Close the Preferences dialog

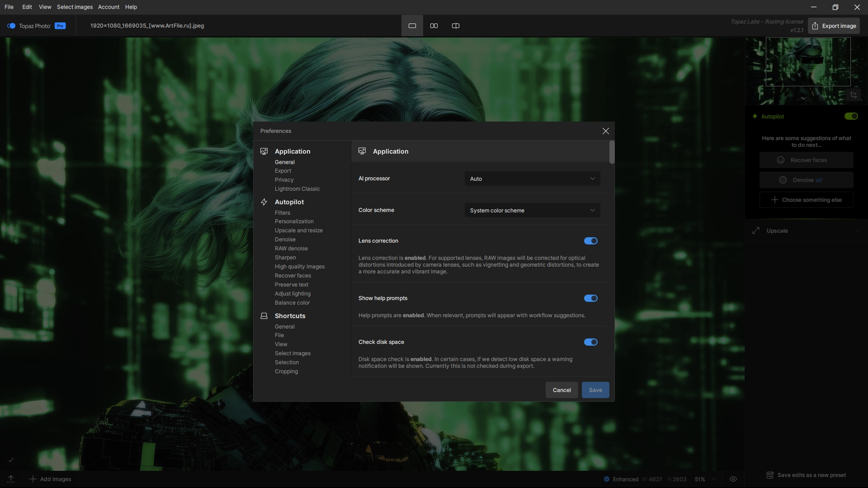point(605,131)
